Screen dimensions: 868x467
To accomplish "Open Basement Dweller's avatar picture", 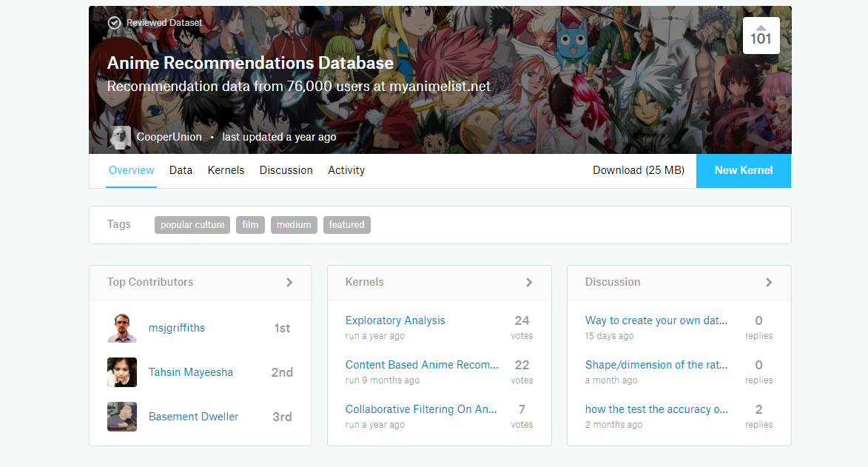I will [x=122, y=417].
